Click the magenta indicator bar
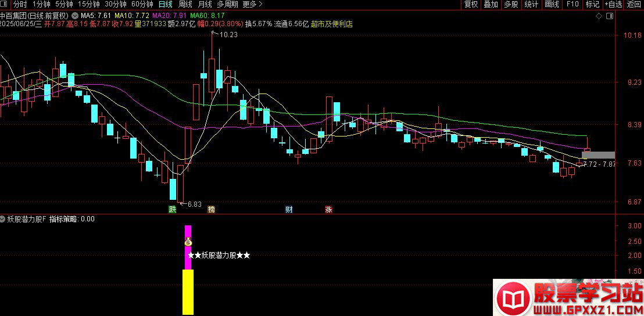644x316 pixels. pyautogui.click(x=188, y=247)
